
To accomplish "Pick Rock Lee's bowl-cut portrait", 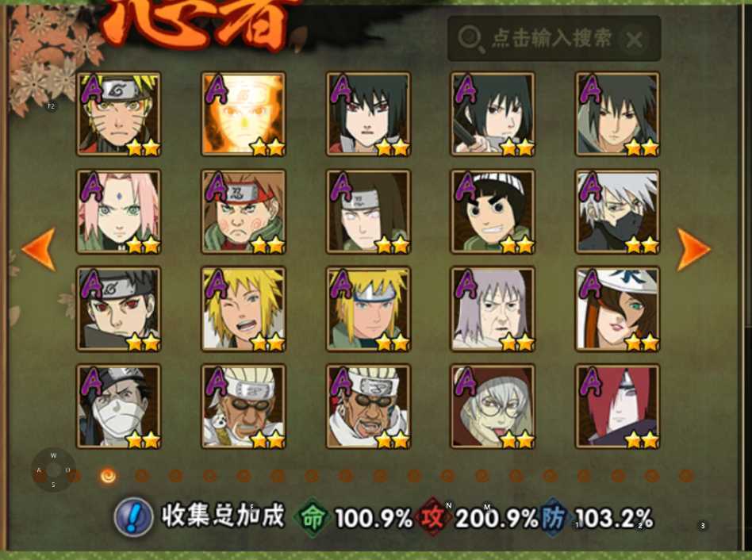I will [493, 212].
